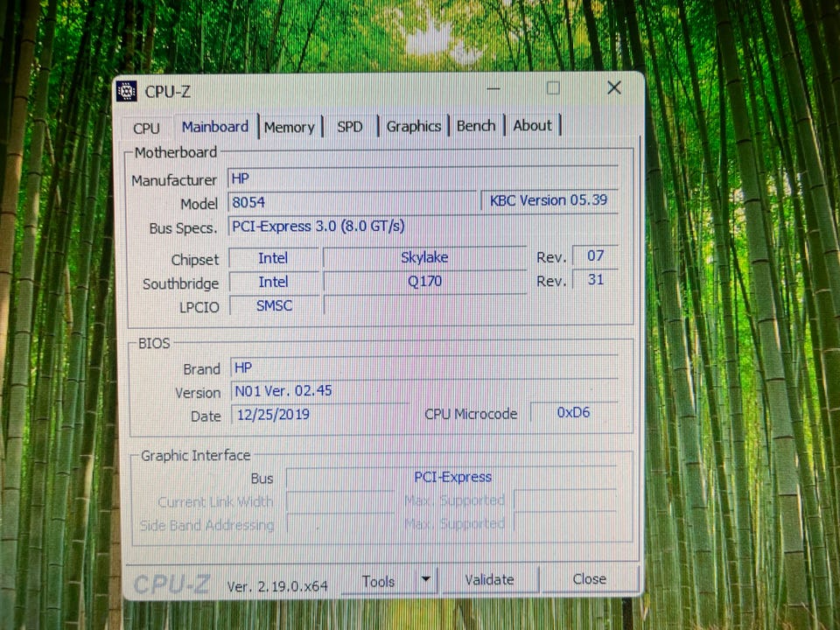The height and width of the screenshot is (630, 840).
Task: Switch to the Bench tab
Action: tap(476, 125)
